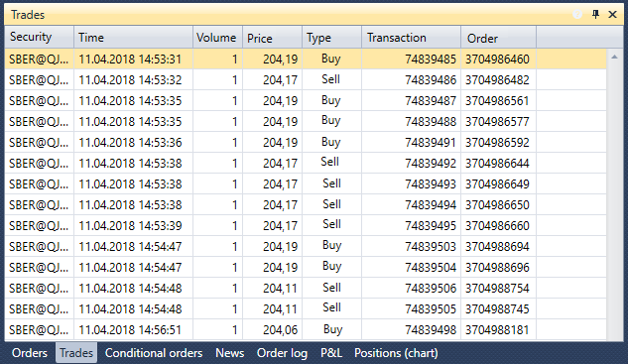Image resolution: width=628 pixels, height=364 pixels.
Task: Click order number 3704986644
Action: click(497, 163)
